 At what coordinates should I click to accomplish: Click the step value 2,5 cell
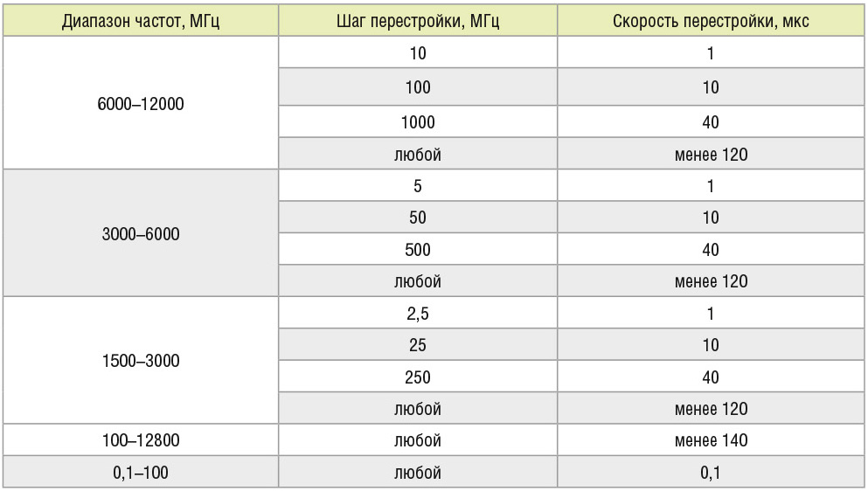(417, 314)
